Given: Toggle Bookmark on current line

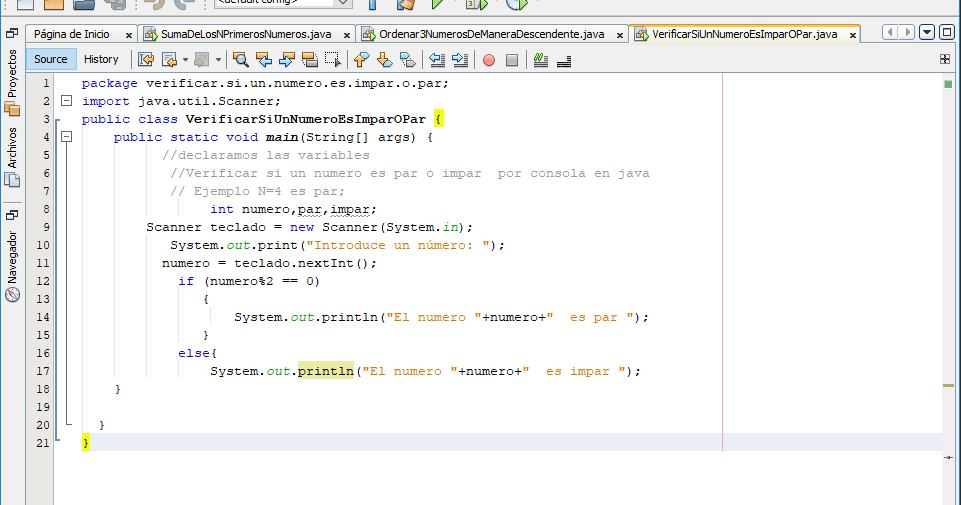Looking at the screenshot, I should point(408,59).
